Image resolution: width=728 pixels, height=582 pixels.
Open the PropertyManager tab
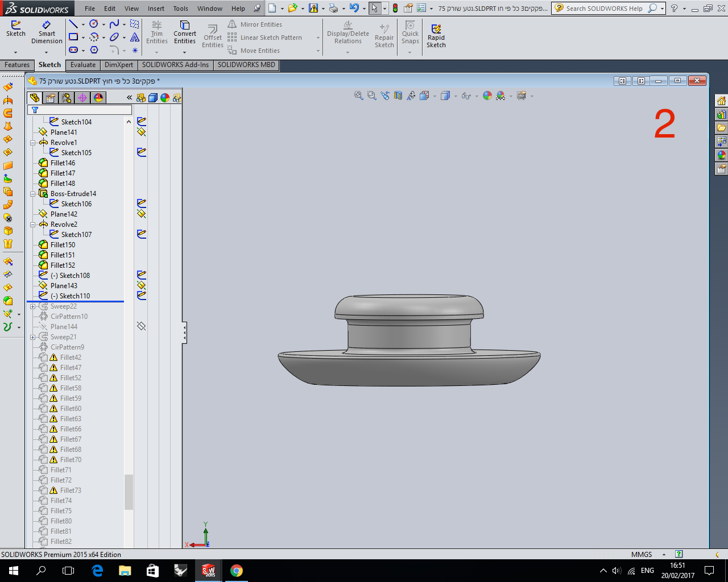[x=51, y=98]
